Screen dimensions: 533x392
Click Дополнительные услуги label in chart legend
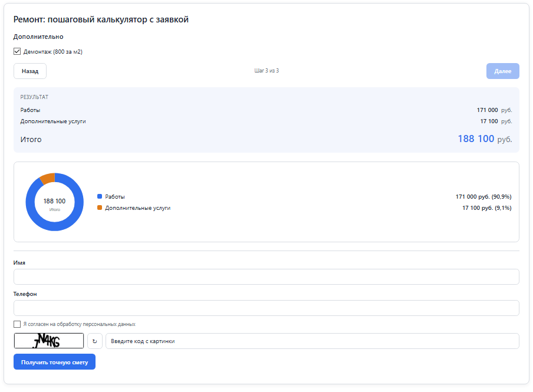(137, 207)
